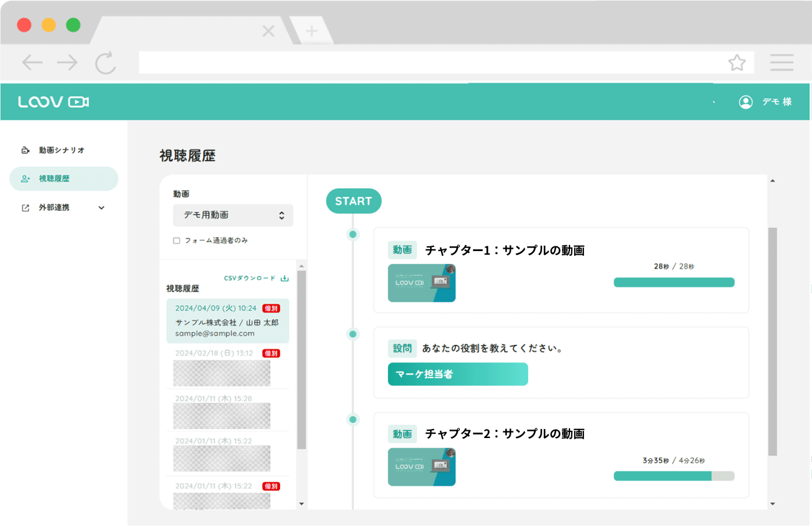Click the 動画 label on チャプター1
The width and height of the screenshot is (812, 527).
(x=402, y=250)
